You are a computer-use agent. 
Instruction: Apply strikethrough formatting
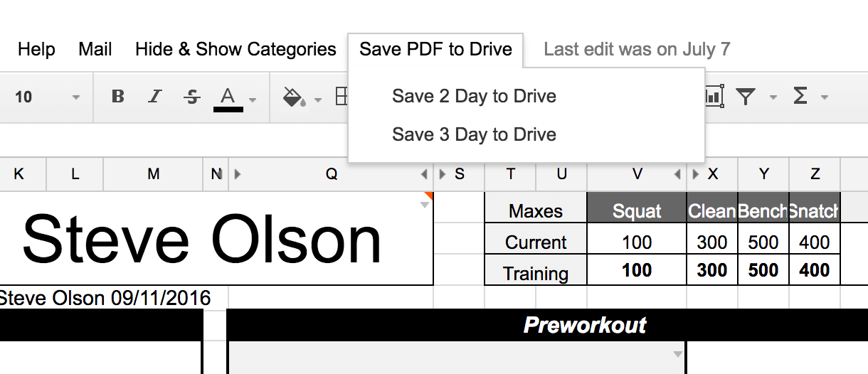pyautogui.click(x=191, y=97)
